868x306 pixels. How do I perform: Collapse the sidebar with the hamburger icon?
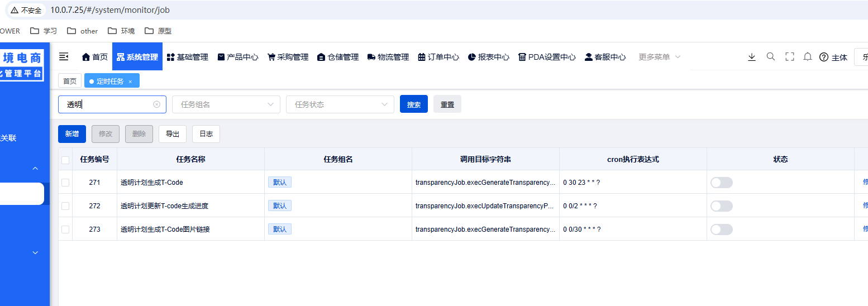(64, 56)
